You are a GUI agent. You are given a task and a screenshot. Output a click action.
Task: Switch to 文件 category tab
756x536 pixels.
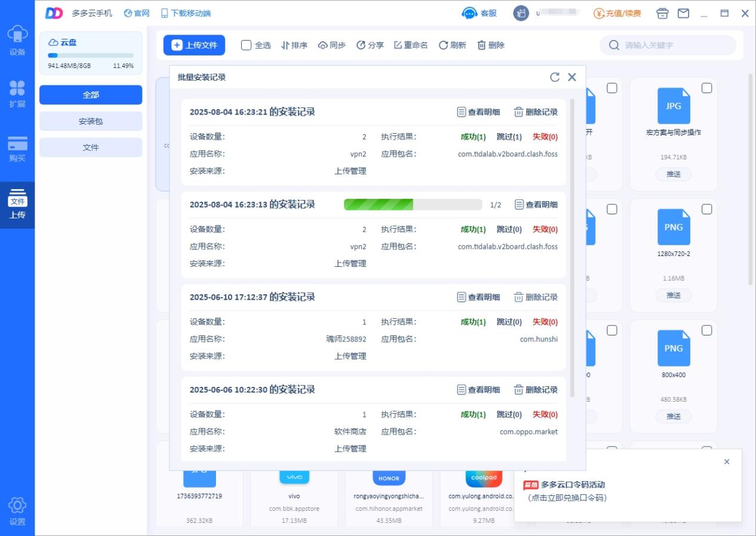[x=91, y=147]
